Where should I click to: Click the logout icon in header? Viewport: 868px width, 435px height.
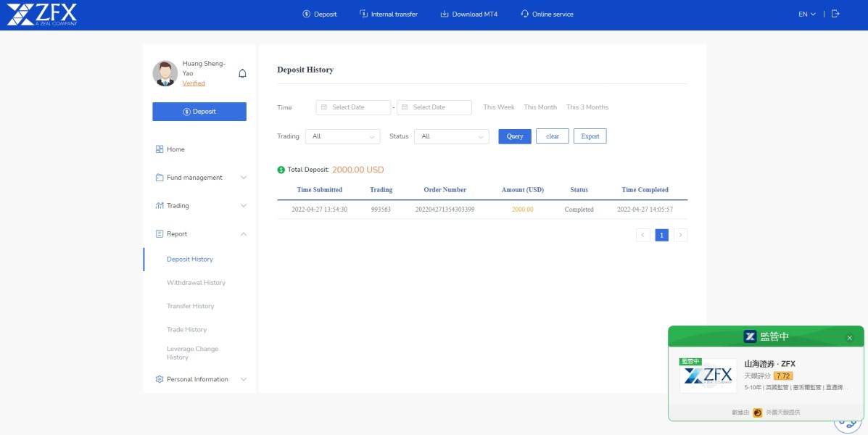coord(835,14)
